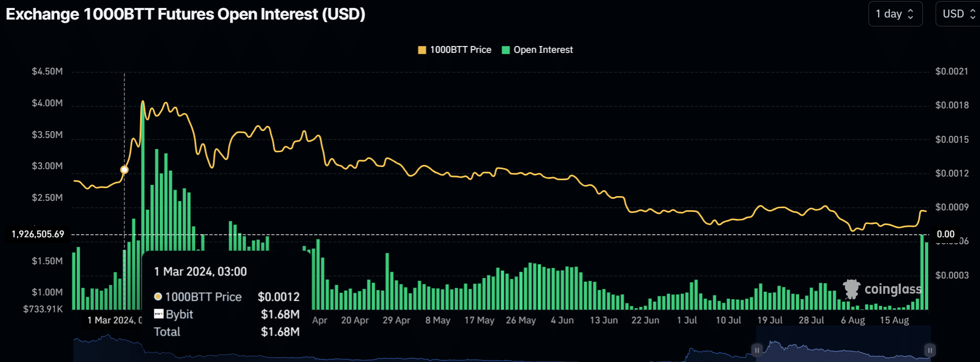Viewport: 980px width, 362px height.
Task: Click the highlighted price marker on the line
Action: click(x=124, y=170)
